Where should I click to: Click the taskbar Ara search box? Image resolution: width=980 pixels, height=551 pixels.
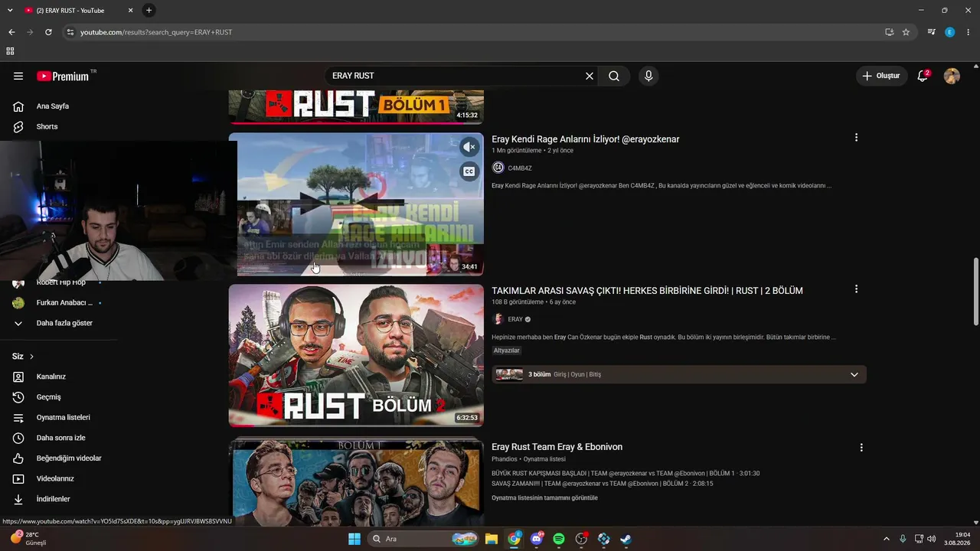423,539
